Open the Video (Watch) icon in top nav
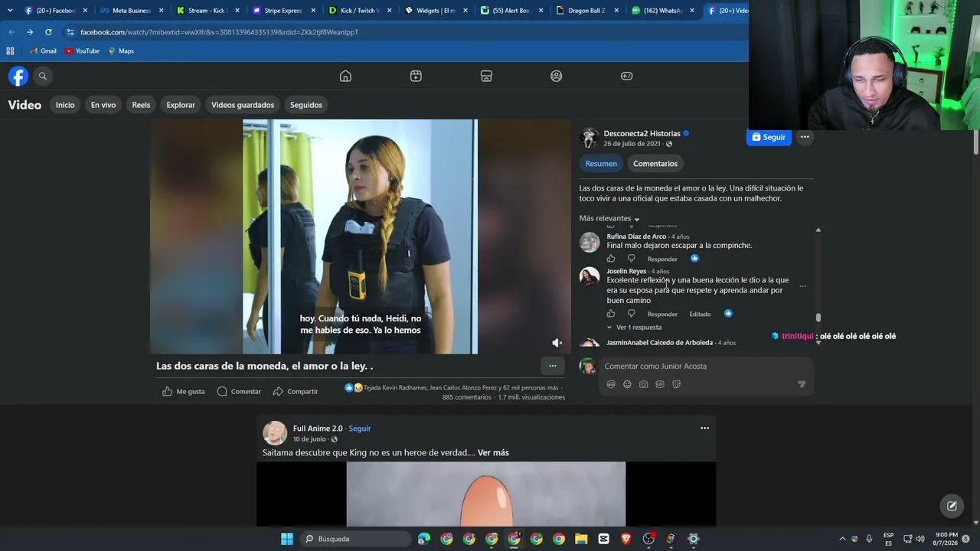 [x=416, y=76]
